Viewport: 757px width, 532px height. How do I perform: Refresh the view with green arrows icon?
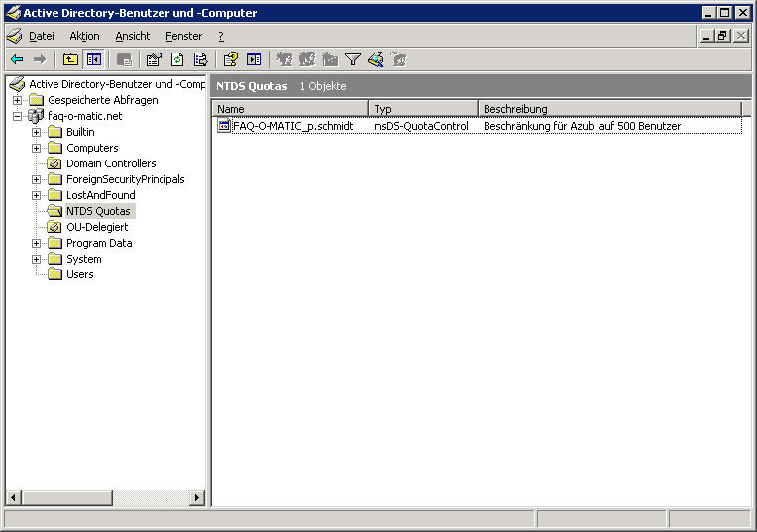177,59
